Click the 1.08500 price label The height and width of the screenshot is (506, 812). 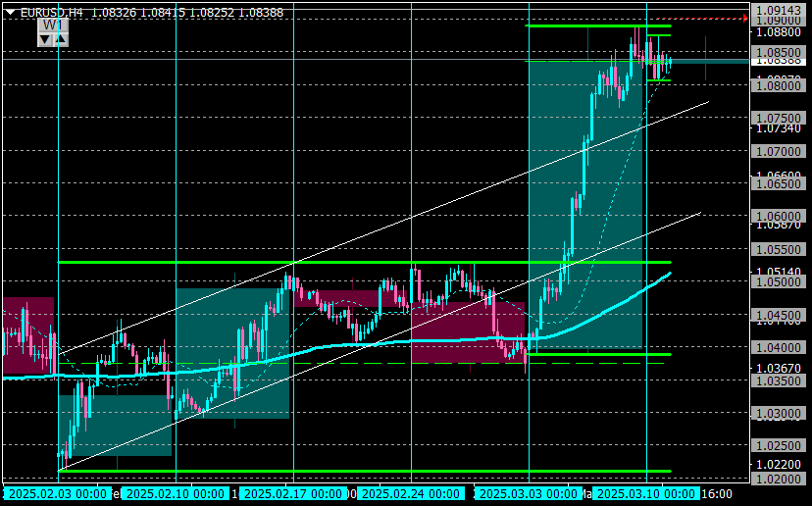(x=779, y=52)
